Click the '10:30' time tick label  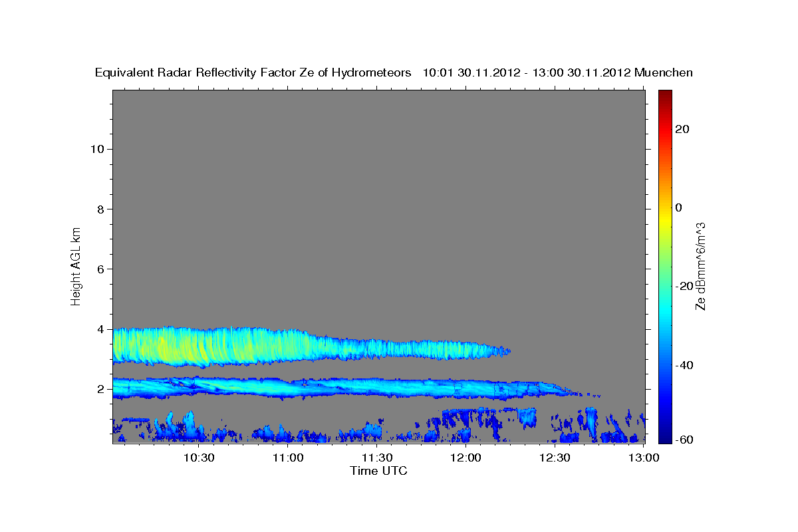click(x=199, y=458)
